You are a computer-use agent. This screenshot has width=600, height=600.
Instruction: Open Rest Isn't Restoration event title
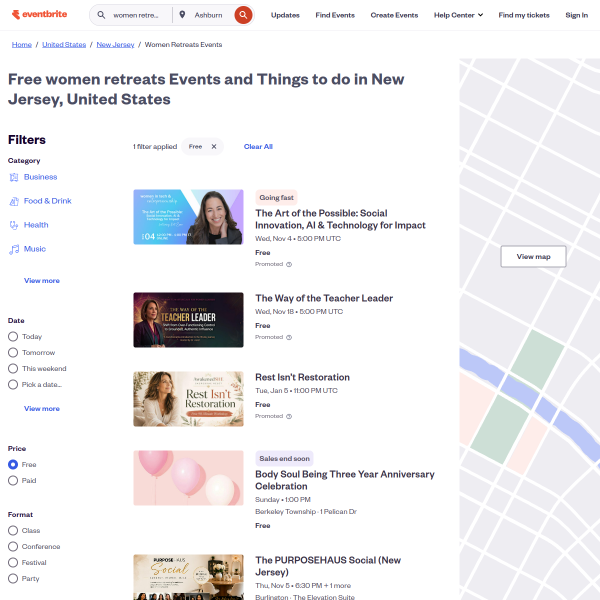[x=302, y=377]
